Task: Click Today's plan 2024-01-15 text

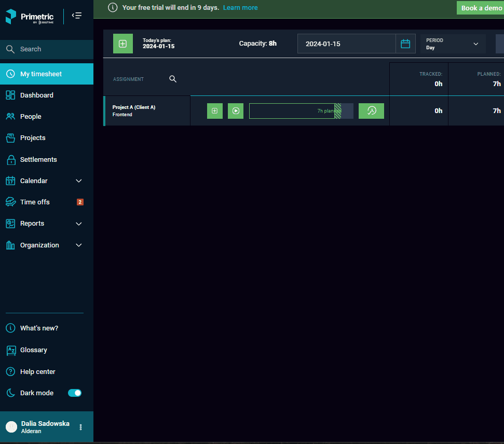Action: 158,44
